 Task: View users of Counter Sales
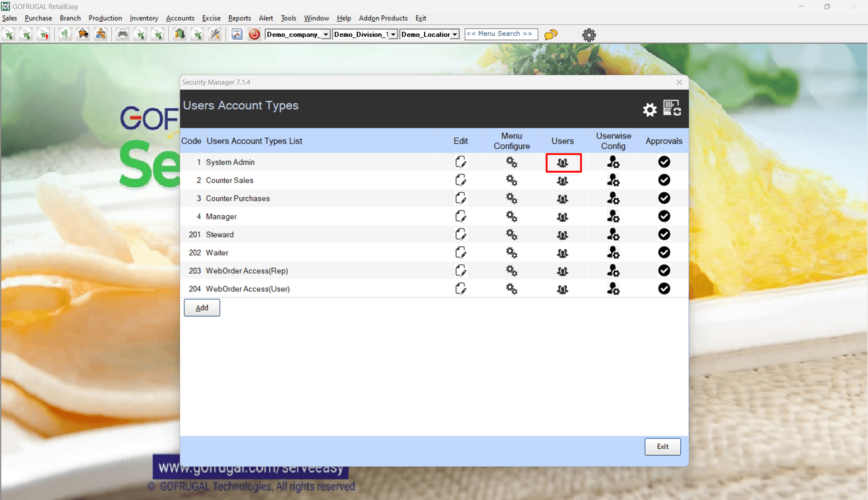(563, 181)
